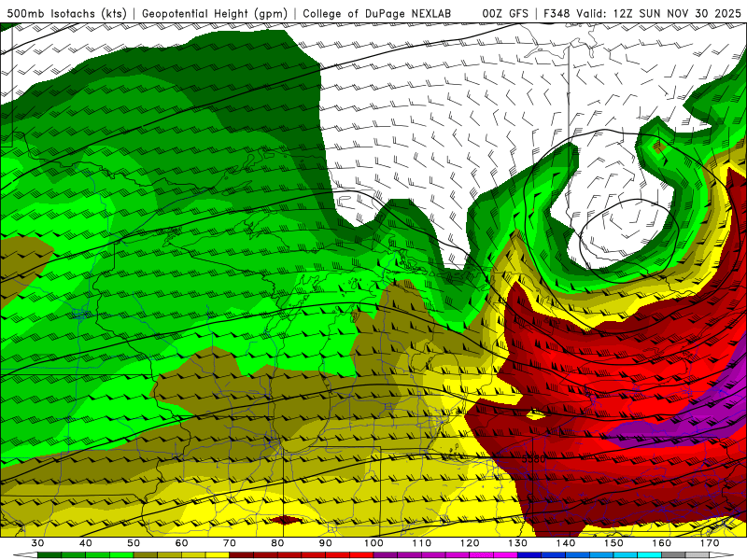
Task: Click the '30' legend scale value
Action: click(37, 543)
